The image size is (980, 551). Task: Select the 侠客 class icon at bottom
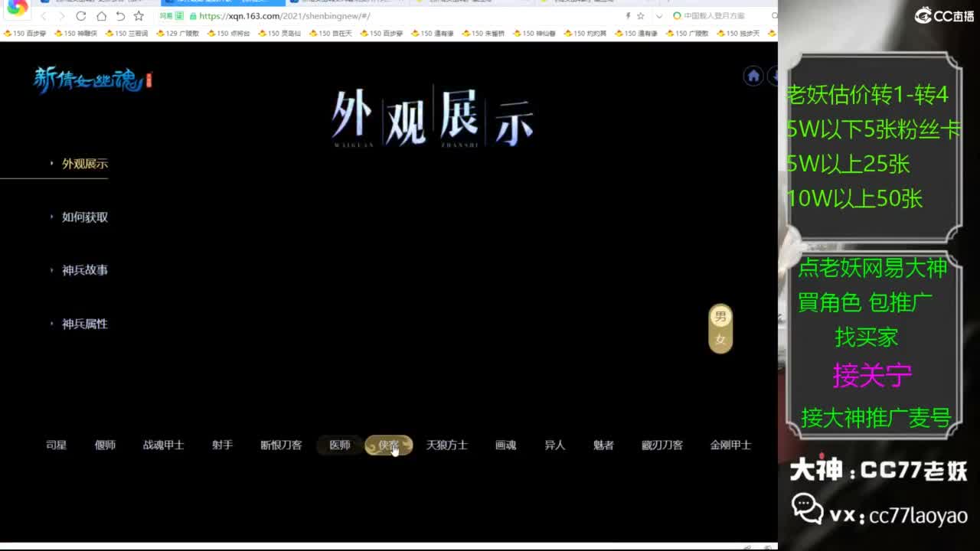(389, 445)
